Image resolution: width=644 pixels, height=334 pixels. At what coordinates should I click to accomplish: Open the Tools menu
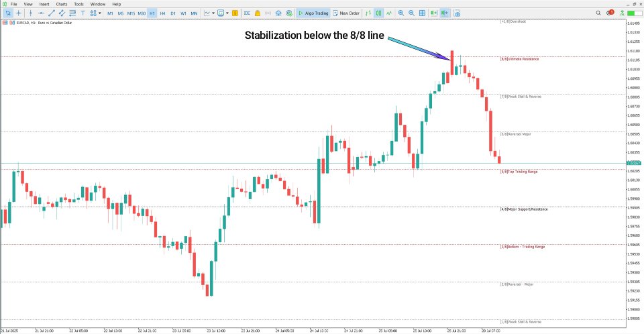pos(78,4)
